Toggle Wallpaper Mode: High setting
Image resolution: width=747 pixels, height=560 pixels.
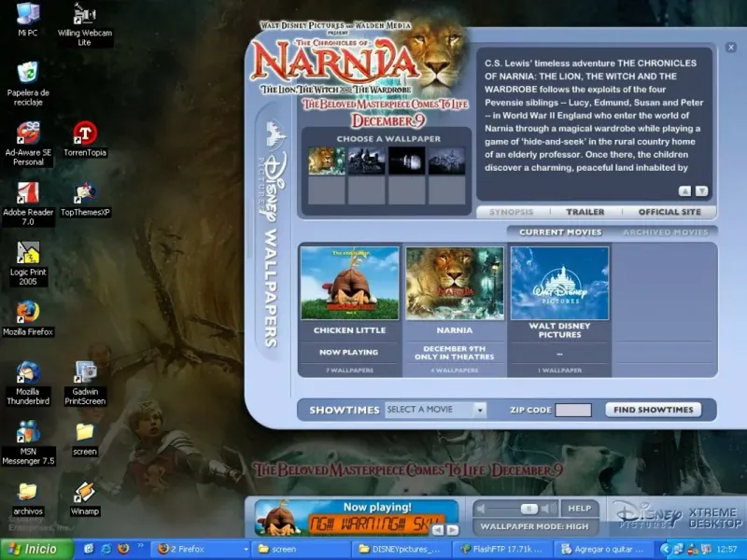point(534,526)
